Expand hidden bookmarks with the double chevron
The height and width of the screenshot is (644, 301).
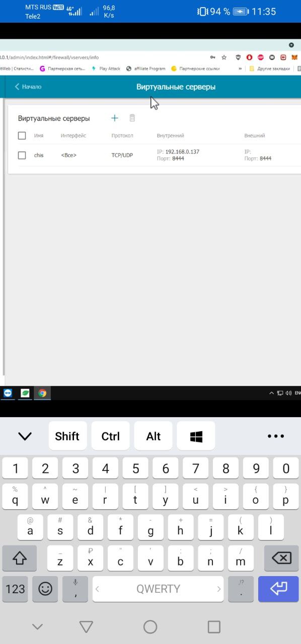coord(240,68)
